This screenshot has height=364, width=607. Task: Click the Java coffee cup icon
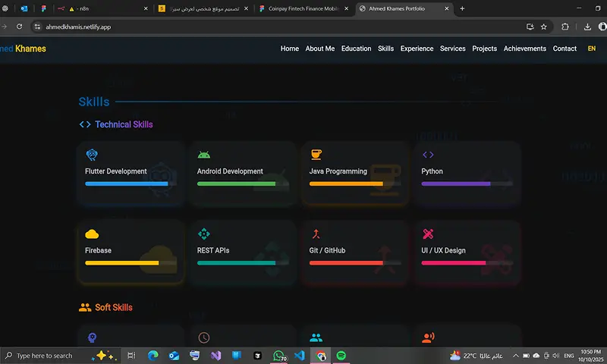(316, 155)
